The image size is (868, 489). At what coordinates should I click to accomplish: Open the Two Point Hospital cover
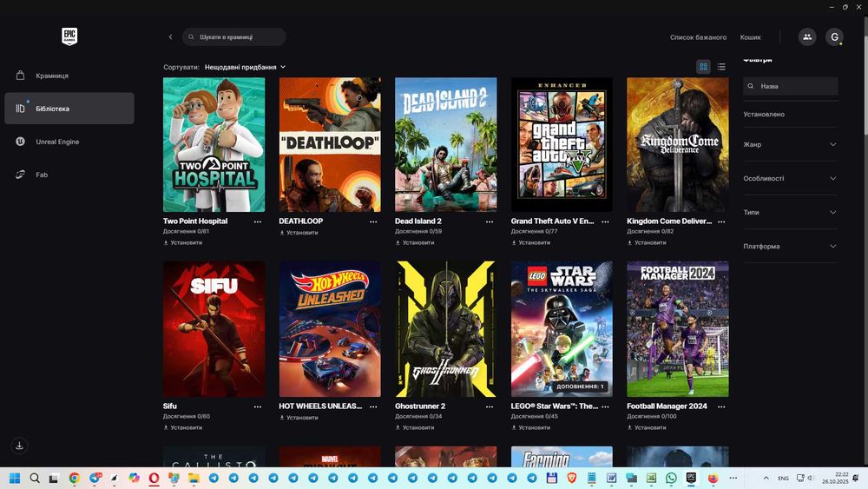tap(214, 144)
